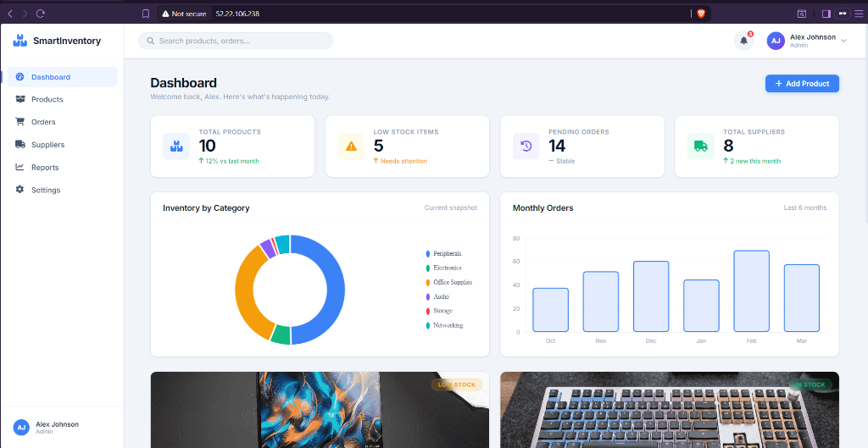Click the Total Suppliers truck icon
Image resolution: width=868 pixels, height=448 pixels.
(701, 146)
